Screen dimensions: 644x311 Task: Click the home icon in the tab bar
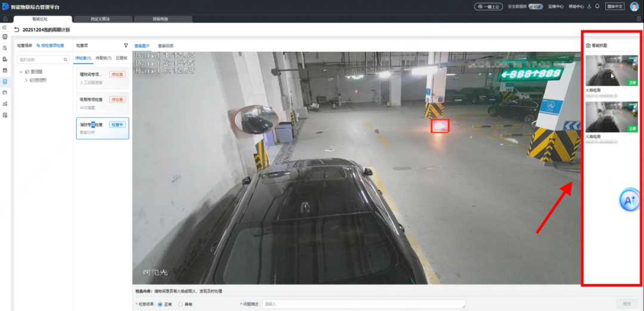tap(5, 19)
